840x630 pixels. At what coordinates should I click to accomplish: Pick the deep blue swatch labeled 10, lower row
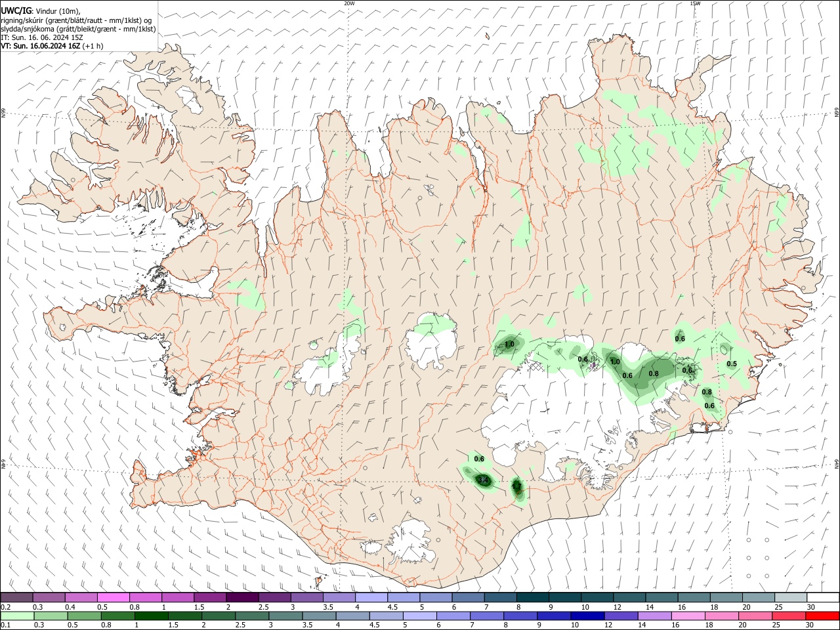point(587,616)
